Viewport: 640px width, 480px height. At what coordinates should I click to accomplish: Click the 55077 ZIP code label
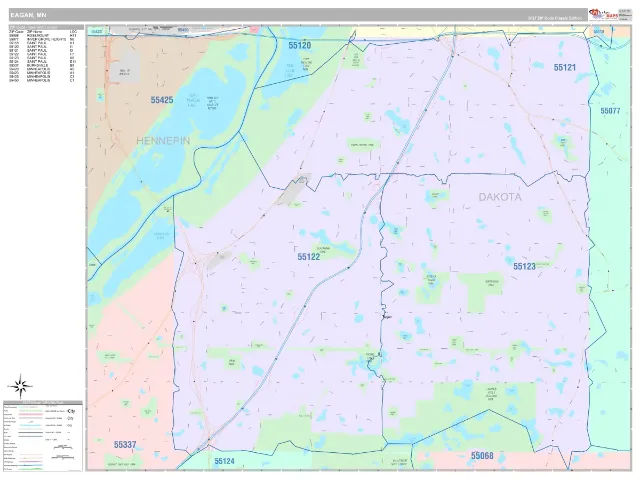coord(610,111)
